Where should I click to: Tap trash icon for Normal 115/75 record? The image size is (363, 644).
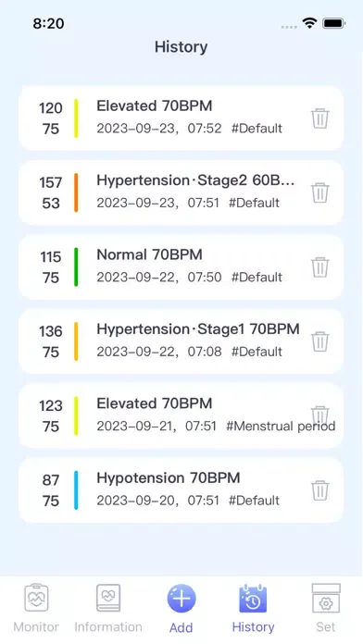[319, 267]
